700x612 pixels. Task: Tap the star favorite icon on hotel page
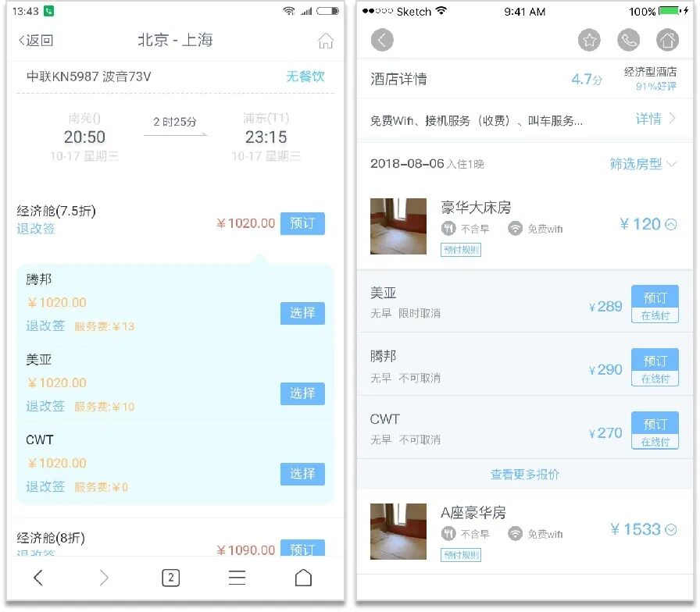click(x=589, y=39)
